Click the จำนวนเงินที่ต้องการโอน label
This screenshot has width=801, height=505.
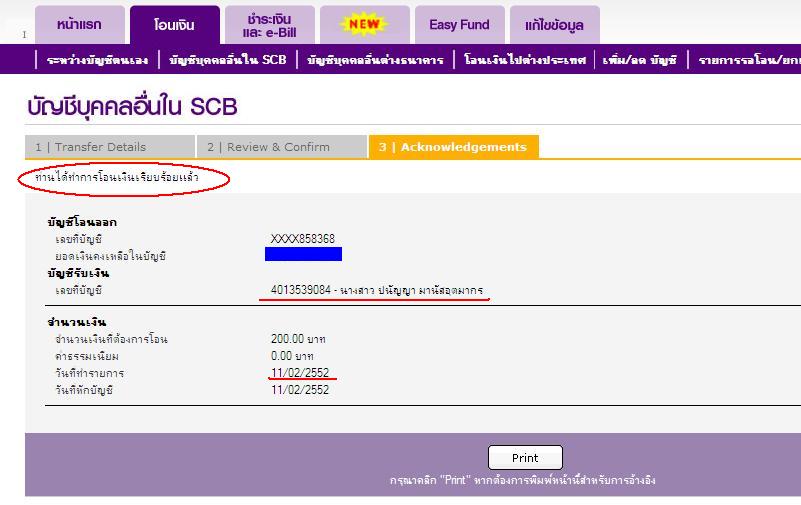pos(111,339)
